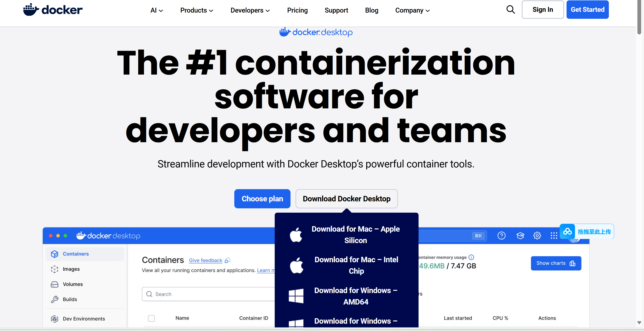The image size is (644, 331).
Task: Click the Name column header
Action: coord(182,318)
